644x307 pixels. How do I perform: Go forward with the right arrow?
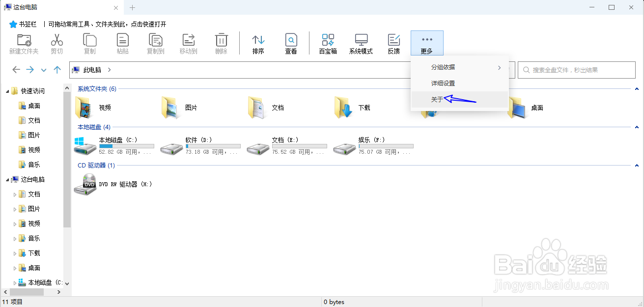(x=30, y=70)
